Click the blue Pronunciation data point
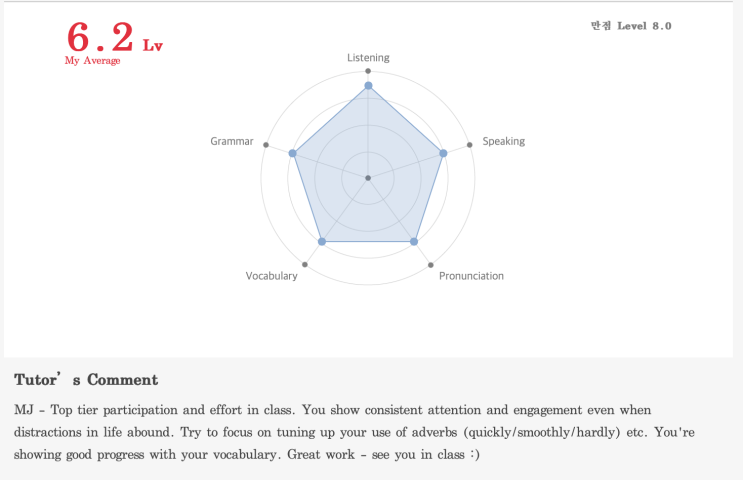This screenshot has height=480, width=743. click(x=414, y=242)
